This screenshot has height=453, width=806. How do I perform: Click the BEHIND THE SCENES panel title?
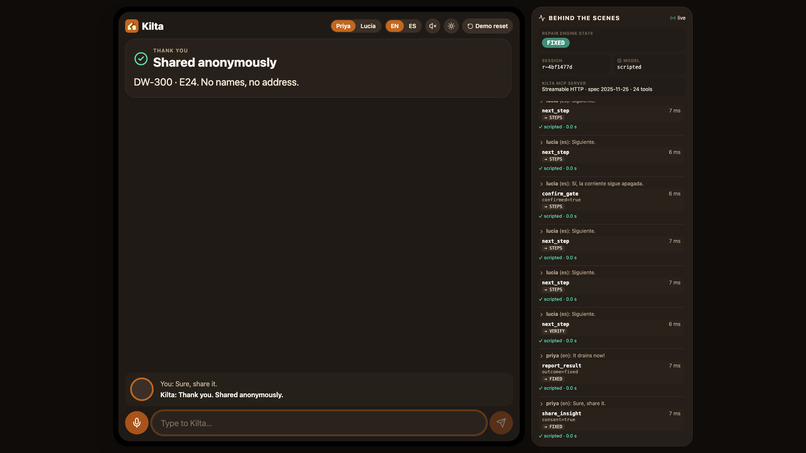(x=584, y=18)
